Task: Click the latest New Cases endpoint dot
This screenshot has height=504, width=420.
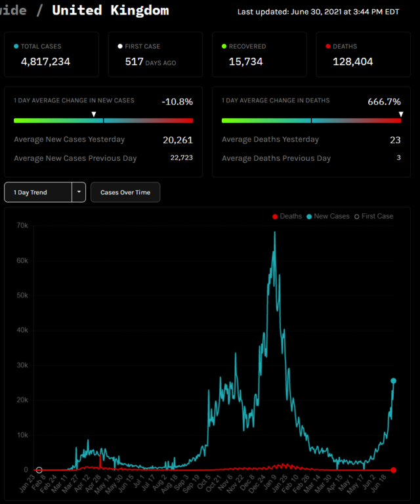Action: pos(394,381)
